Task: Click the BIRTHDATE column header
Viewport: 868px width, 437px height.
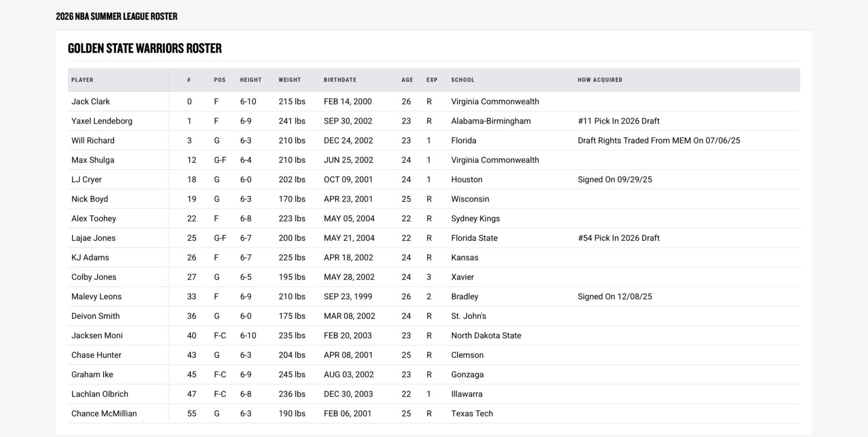Action: [340, 80]
